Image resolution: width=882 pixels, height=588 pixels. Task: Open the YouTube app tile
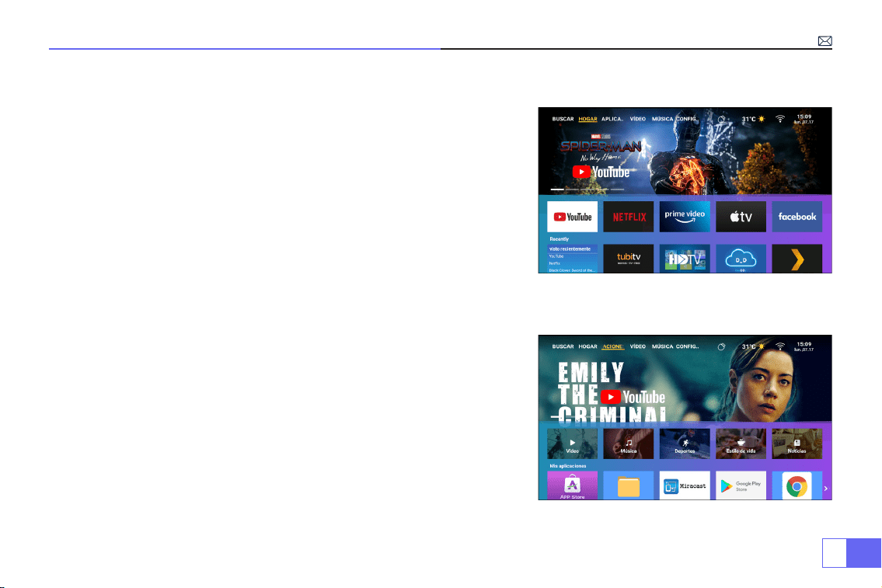point(572,217)
